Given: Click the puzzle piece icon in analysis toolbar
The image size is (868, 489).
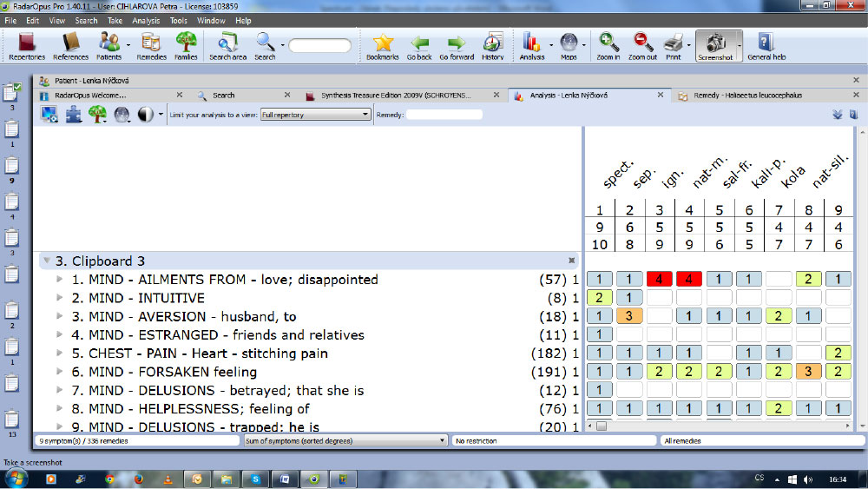Looking at the screenshot, I should click(73, 115).
